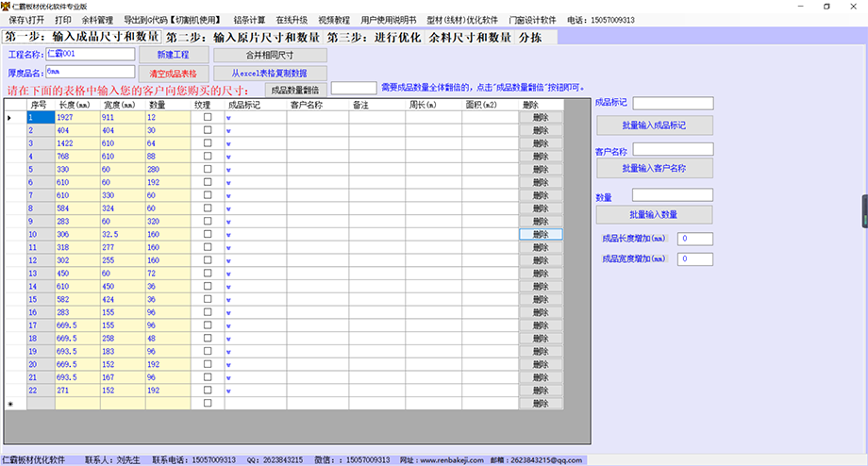The image size is (868, 466).
Task: Switch to 第三步 进行优化 tab
Action: (374, 37)
